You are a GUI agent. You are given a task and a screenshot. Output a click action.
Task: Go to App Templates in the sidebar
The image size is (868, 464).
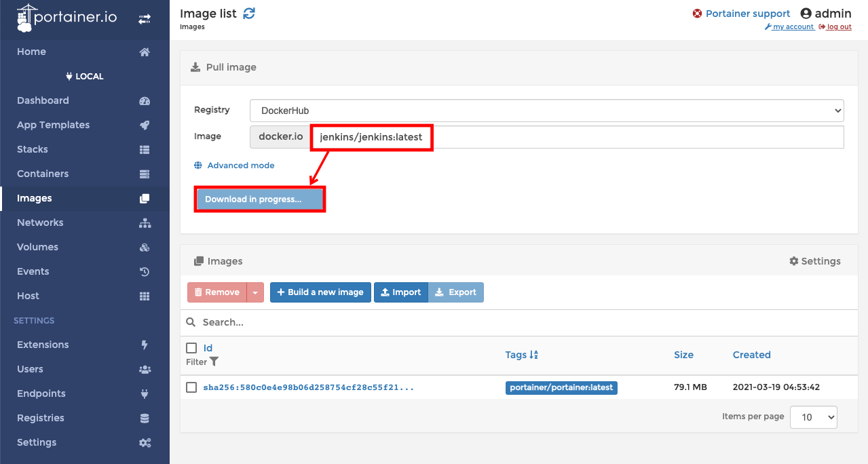tap(53, 125)
